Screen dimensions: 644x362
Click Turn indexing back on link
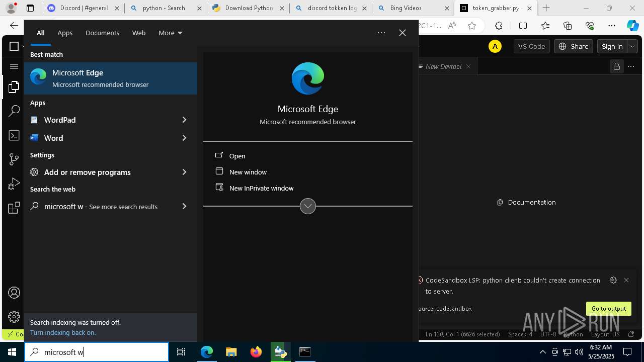pyautogui.click(x=63, y=332)
